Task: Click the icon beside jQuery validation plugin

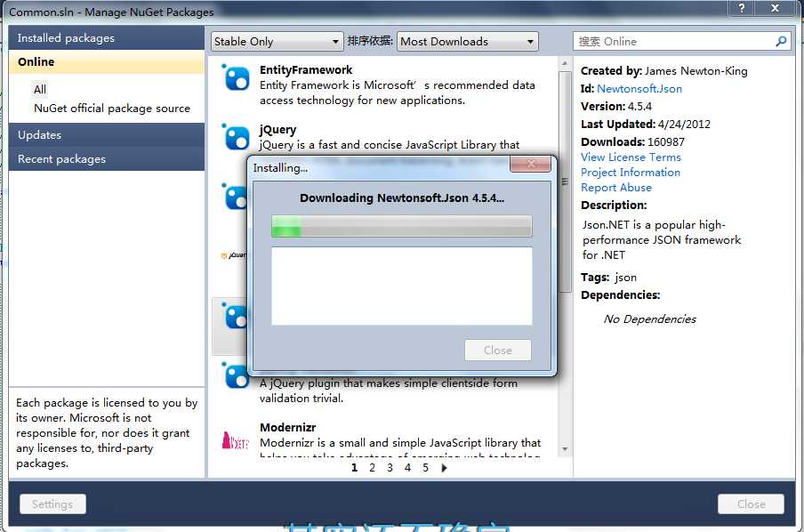Action: click(234, 375)
